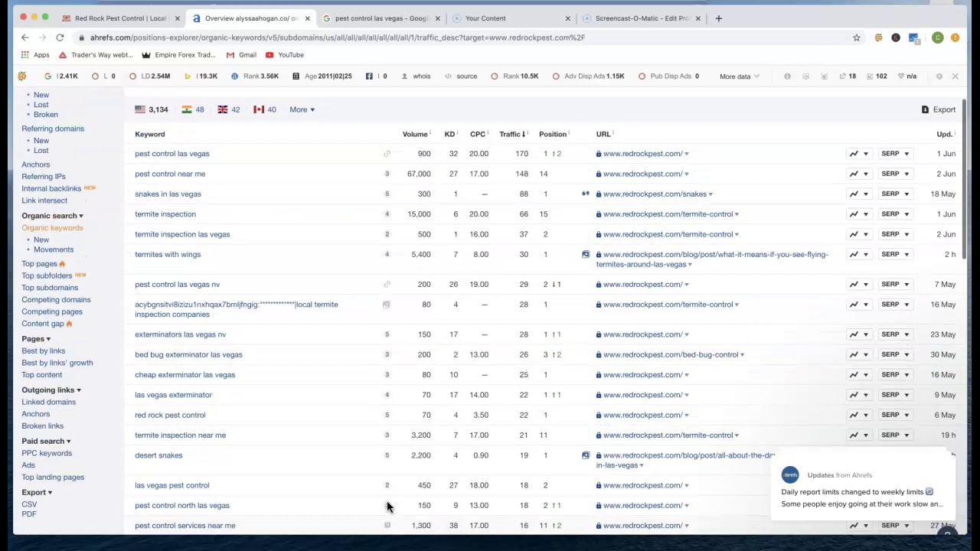Click the featured snippet icon on snakes row
This screenshot has height=551, width=980.
[x=586, y=194]
